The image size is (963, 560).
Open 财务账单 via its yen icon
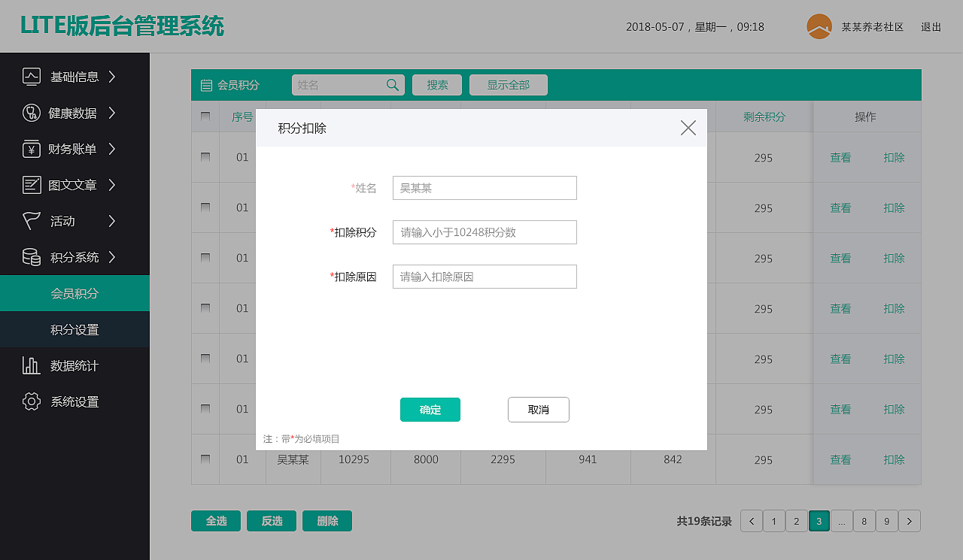coord(31,149)
